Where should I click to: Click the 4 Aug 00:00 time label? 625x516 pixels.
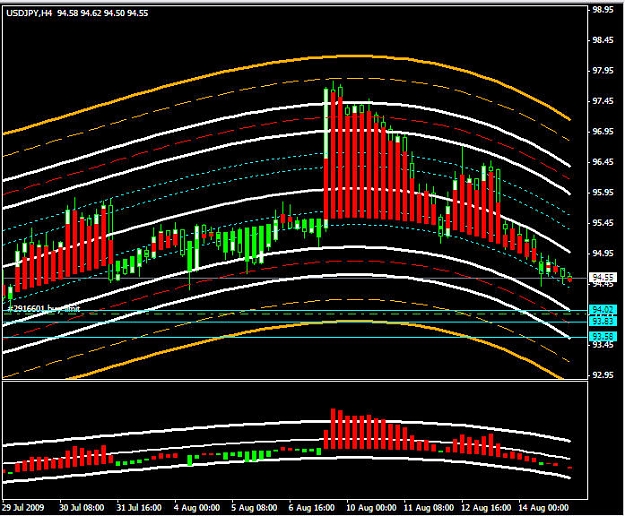[197, 508]
